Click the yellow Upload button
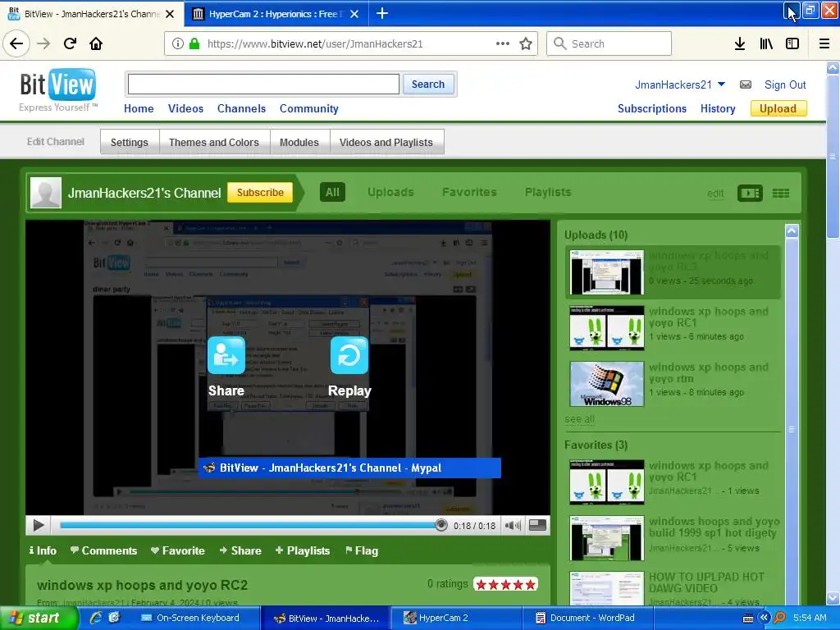The width and height of the screenshot is (840, 630). pos(778,109)
